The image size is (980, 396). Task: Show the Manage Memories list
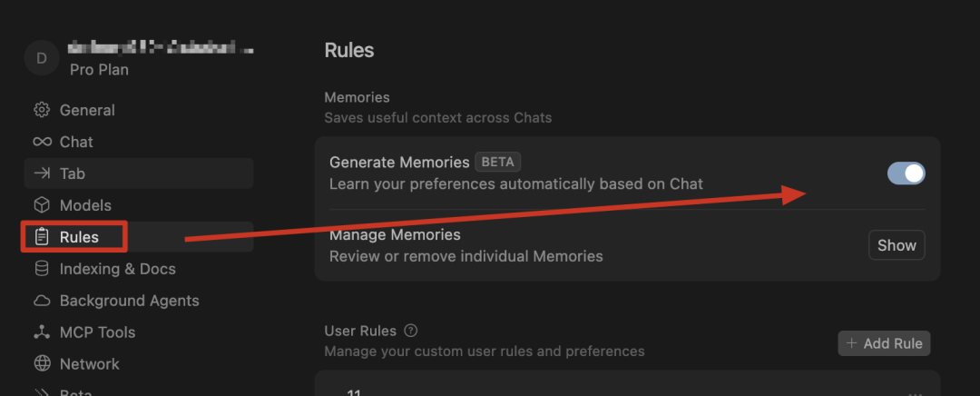(897, 245)
